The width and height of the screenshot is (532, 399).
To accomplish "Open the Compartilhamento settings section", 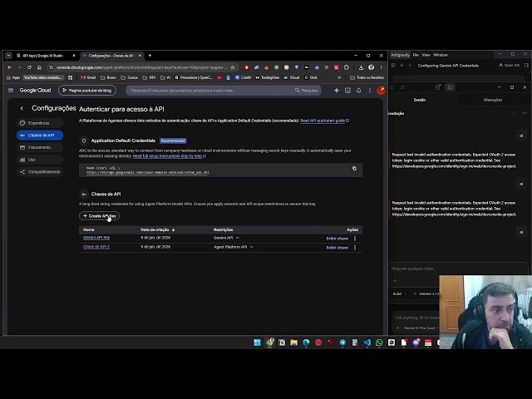I will pyautogui.click(x=40, y=172).
